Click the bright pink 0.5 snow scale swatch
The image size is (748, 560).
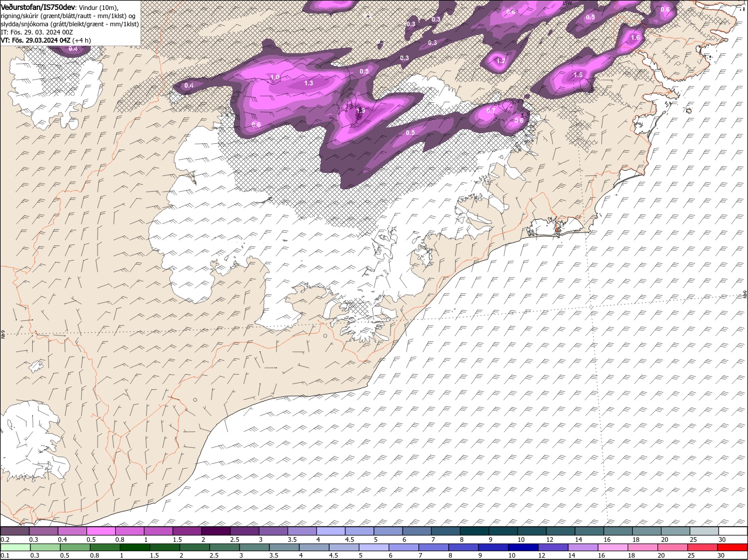coord(101,531)
